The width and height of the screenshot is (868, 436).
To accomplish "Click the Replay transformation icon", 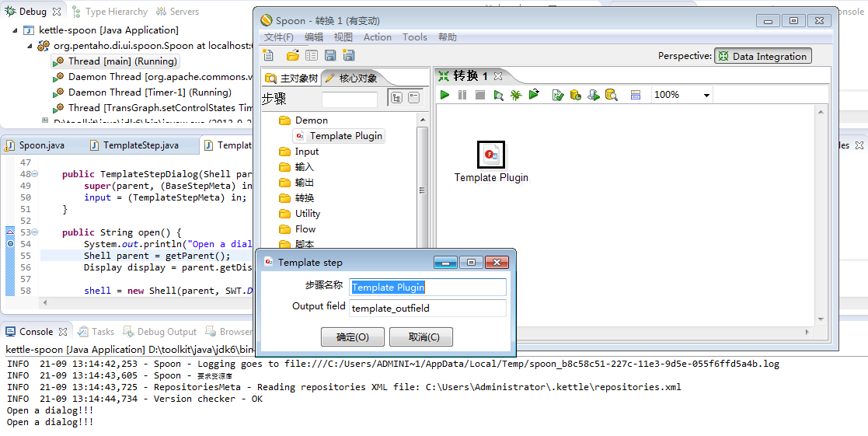I will click(x=534, y=95).
